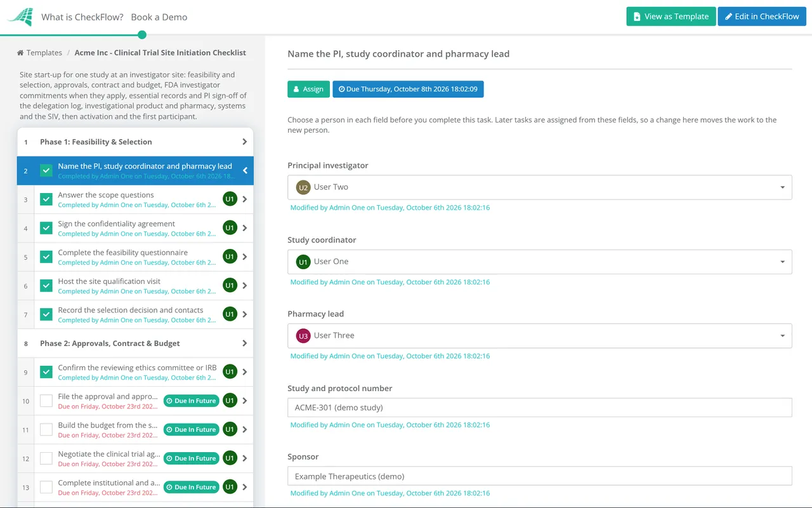Screen dimensions: 812x508
Task: Open the Study coordinator dropdown arrow
Action: (x=782, y=262)
